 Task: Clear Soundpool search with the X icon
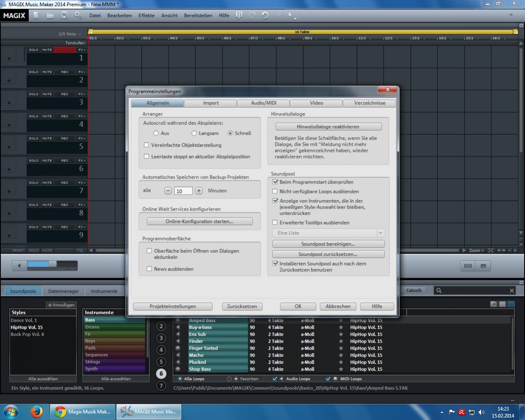[x=512, y=291]
